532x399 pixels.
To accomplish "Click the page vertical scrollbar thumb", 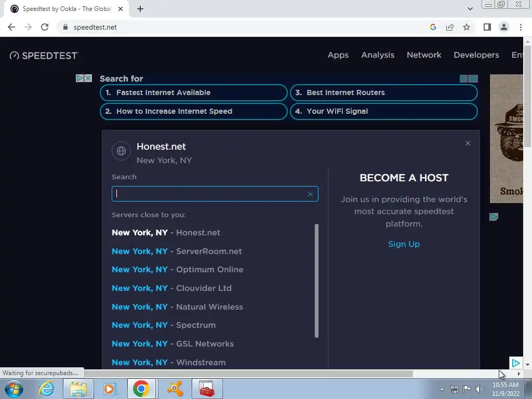I will click(528, 96).
